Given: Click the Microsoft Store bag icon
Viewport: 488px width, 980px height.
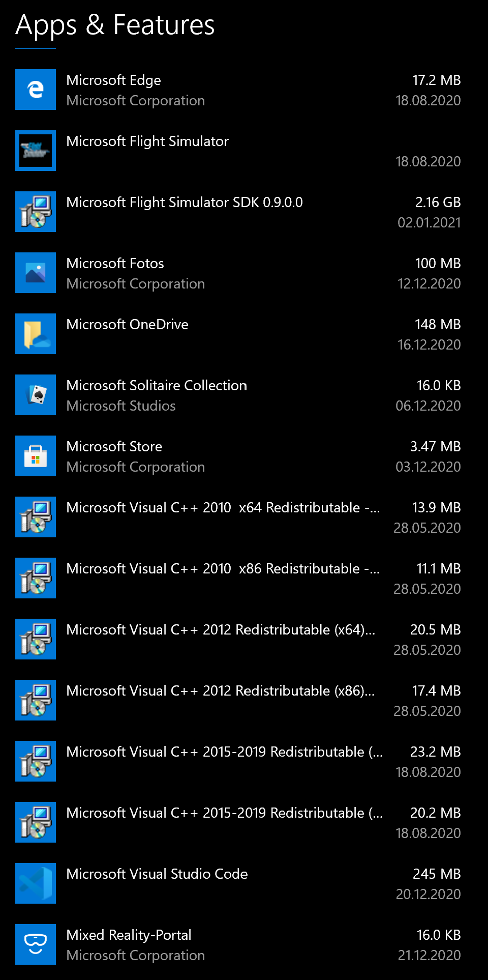Looking at the screenshot, I should point(36,456).
